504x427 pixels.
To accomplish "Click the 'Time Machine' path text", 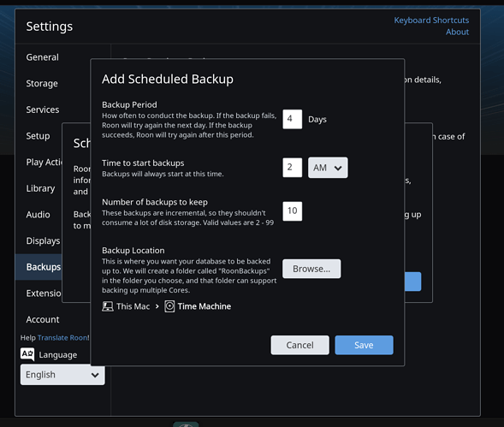I will click(205, 306).
